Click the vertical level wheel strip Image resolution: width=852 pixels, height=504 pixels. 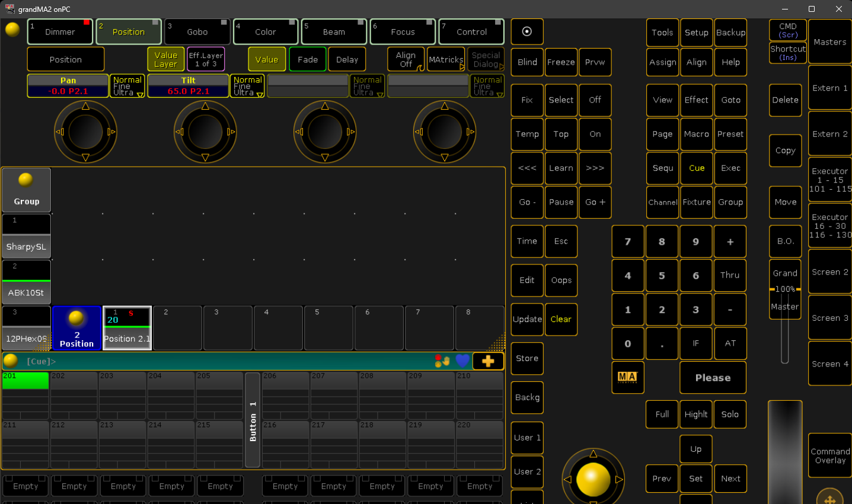[x=785, y=452]
